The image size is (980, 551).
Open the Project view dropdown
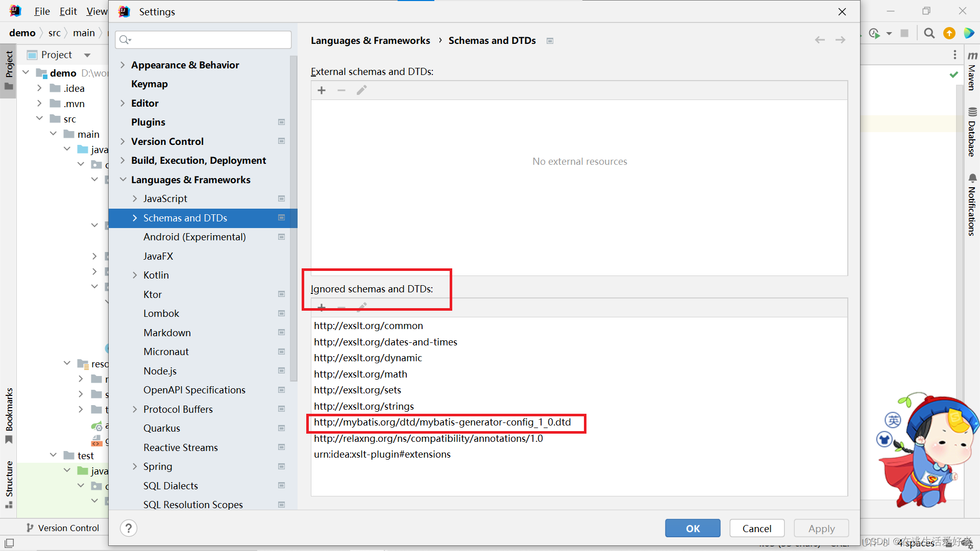[x=87, y=55]
